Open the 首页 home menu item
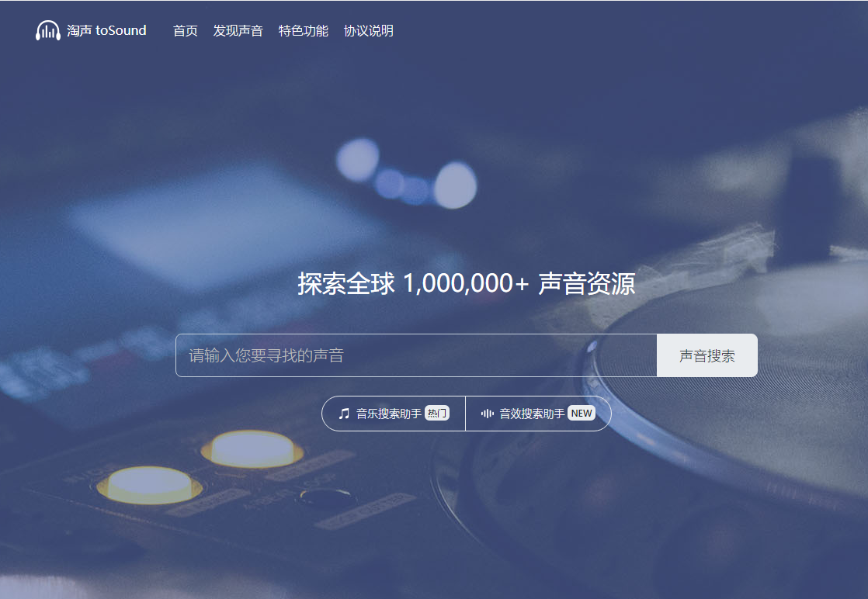Screen dimensions: 868x599 pos(185,31)
